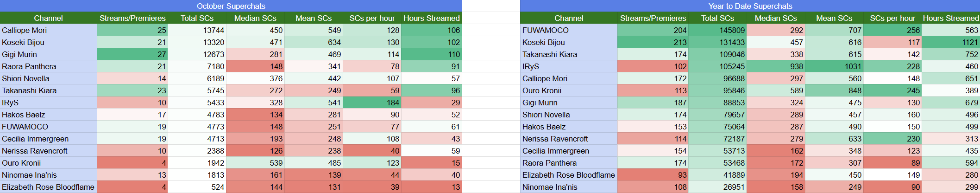980x193 pixels.
Task: Select Gigi Murin streams value 27
Action: 132,54
